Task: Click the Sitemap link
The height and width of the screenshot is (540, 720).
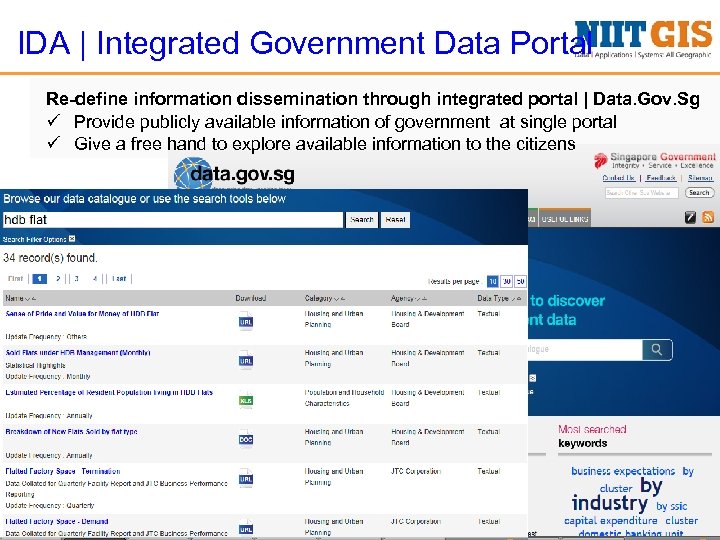Action: click(700, 178)
